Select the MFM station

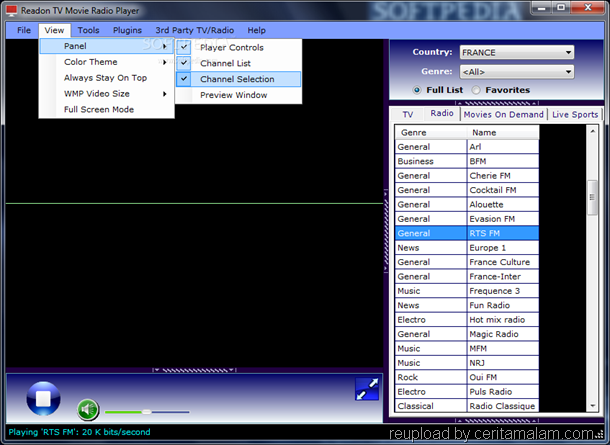coord(503,348)
